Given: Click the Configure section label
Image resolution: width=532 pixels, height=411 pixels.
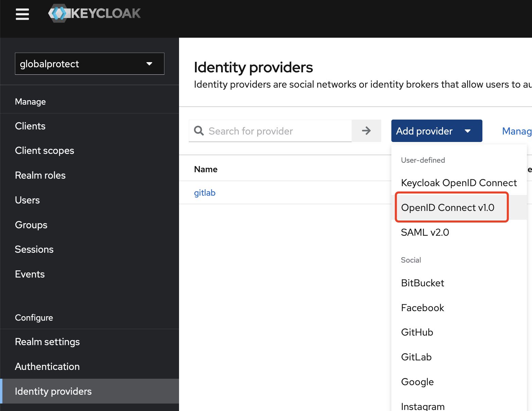Looking at the screenshot, I should (x=34, y=318).
